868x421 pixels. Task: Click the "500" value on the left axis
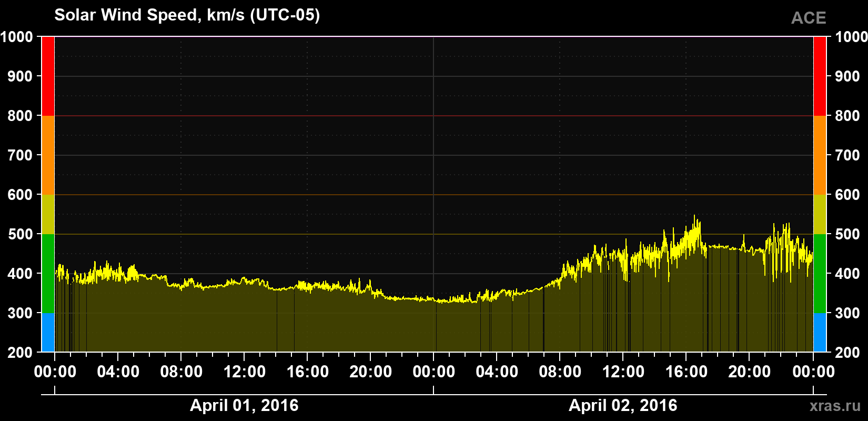(20, 234)
